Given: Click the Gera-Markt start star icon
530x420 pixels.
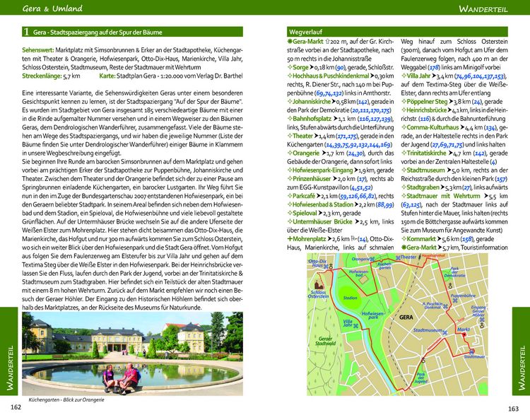Looking at the screenshot, I should click(x=289, y=42).
